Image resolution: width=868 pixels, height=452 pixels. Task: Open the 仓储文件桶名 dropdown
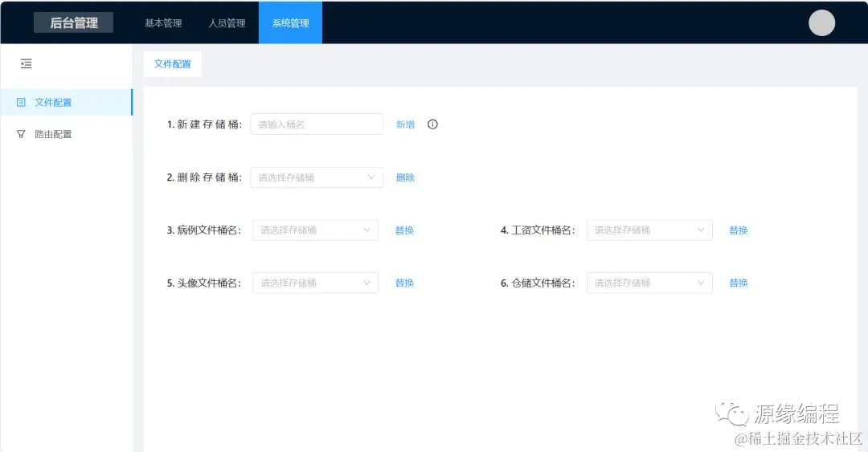coord(649,283)
